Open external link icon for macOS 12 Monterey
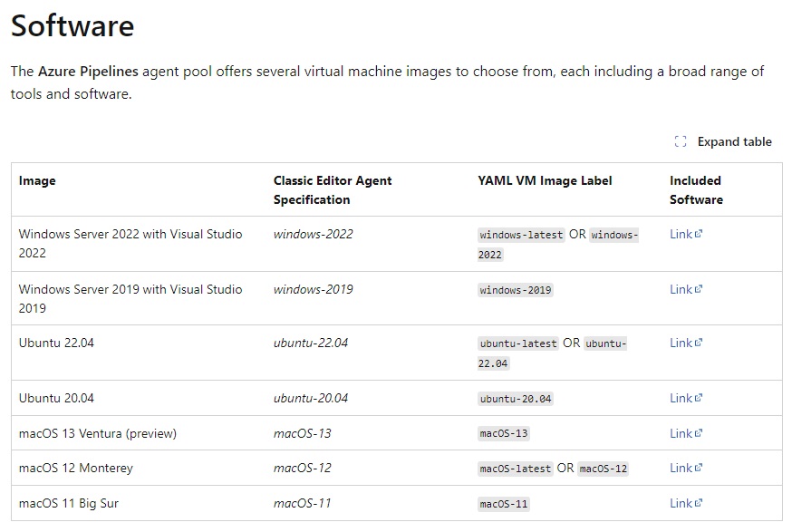Screen dimensions: 792x532 click(699, 468)
